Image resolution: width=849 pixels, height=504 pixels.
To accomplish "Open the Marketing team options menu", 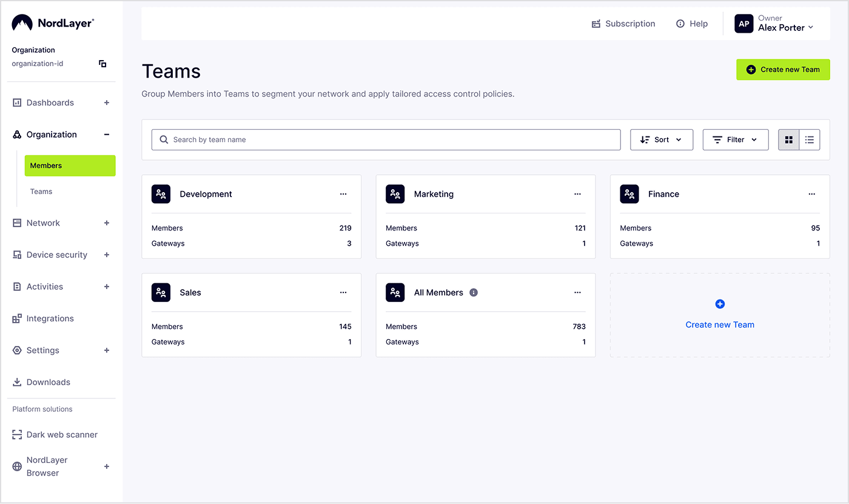I will point(577,194).
